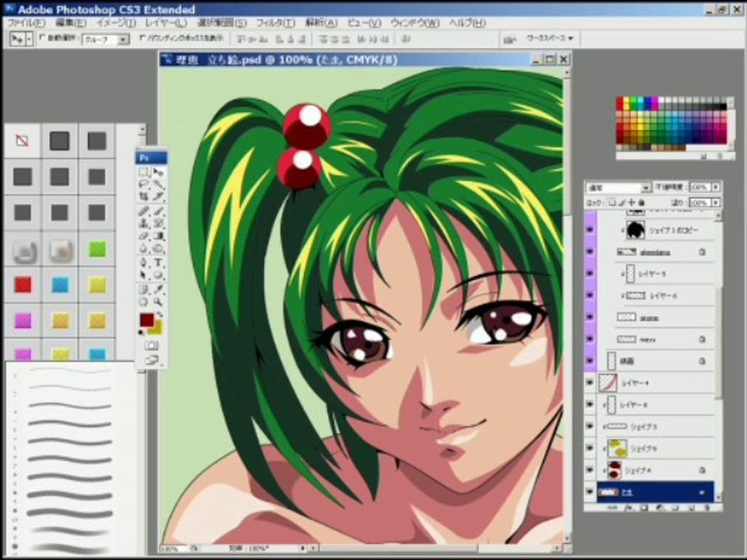Select the Hand tool
The height and width of the screenshot is (560, 747).
(145, 302)
